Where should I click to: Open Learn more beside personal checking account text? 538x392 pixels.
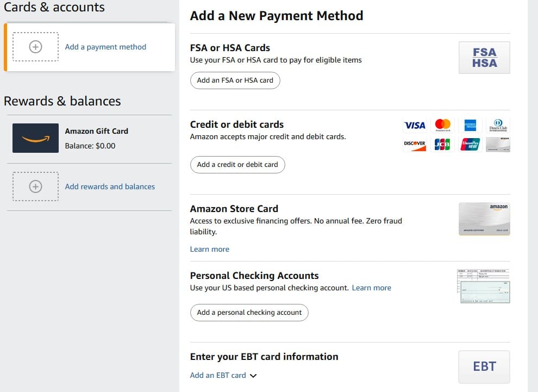coord(372,288)
